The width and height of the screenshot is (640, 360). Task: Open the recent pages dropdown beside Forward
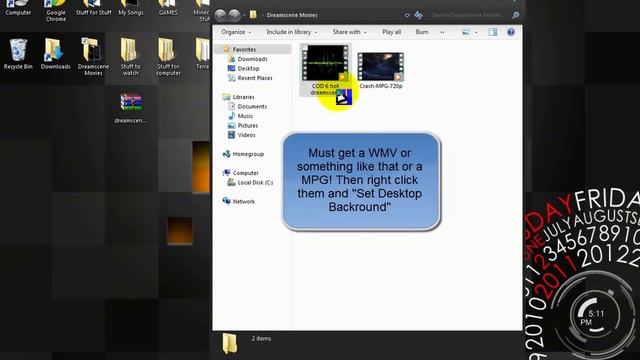(x=244, y=16)
